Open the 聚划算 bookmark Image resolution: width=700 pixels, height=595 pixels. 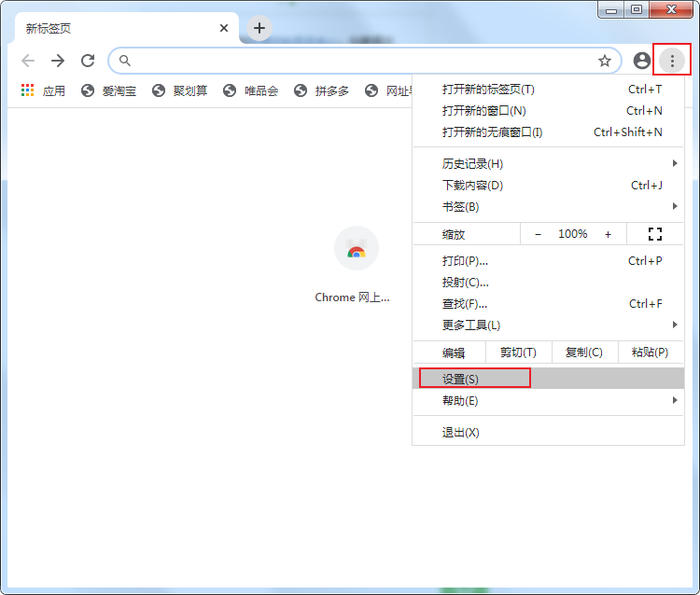point(179,90)
